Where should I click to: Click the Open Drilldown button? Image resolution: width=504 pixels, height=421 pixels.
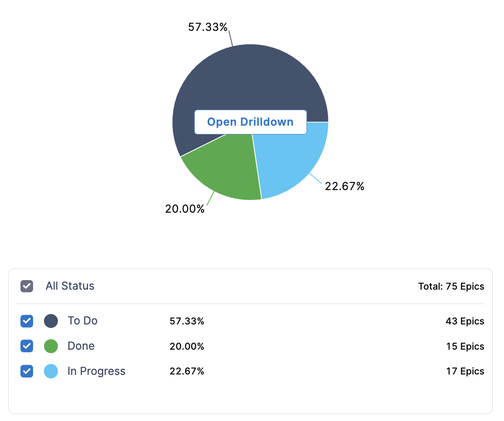[250, 122]
